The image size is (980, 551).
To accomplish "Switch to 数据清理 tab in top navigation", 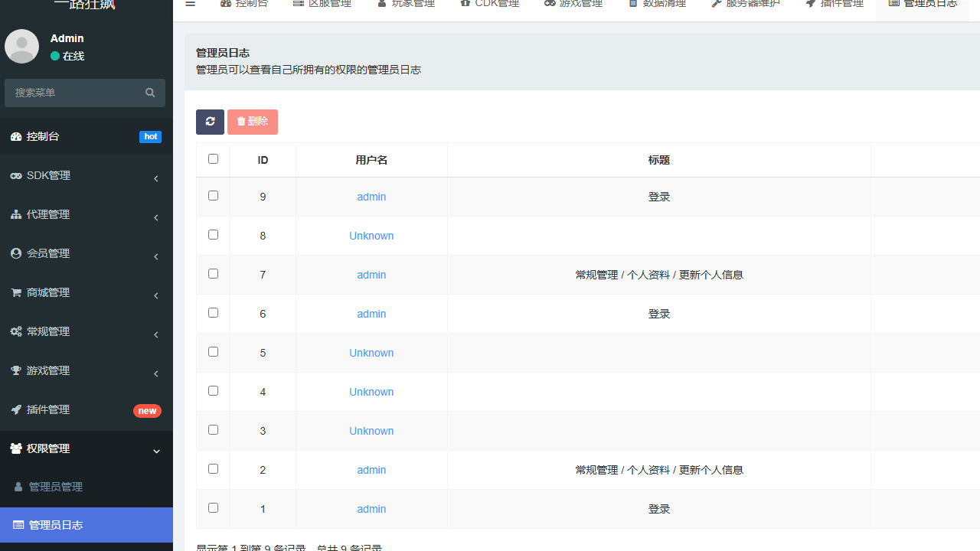I will [x=657, y=5].
